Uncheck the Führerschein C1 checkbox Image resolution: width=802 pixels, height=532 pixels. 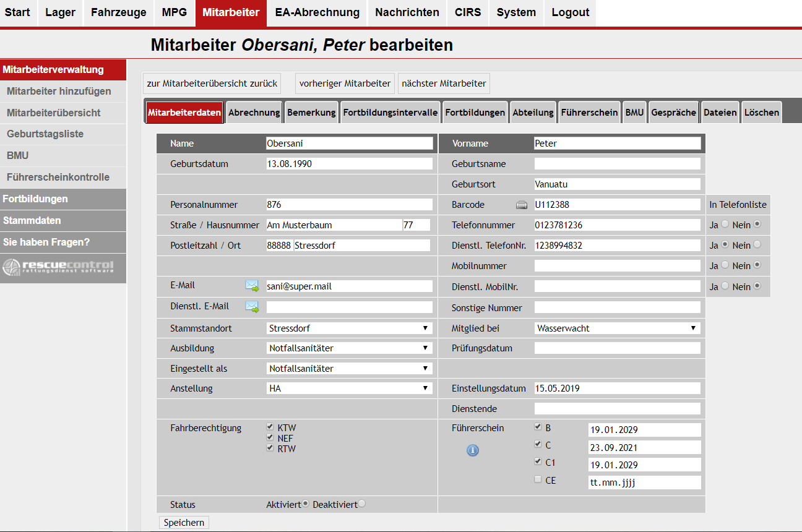pyautogui.click(x=538, y=461)
